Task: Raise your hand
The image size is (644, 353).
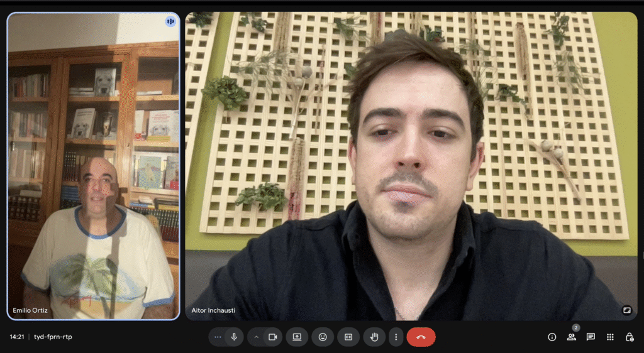Action: [x=374, y=337]
